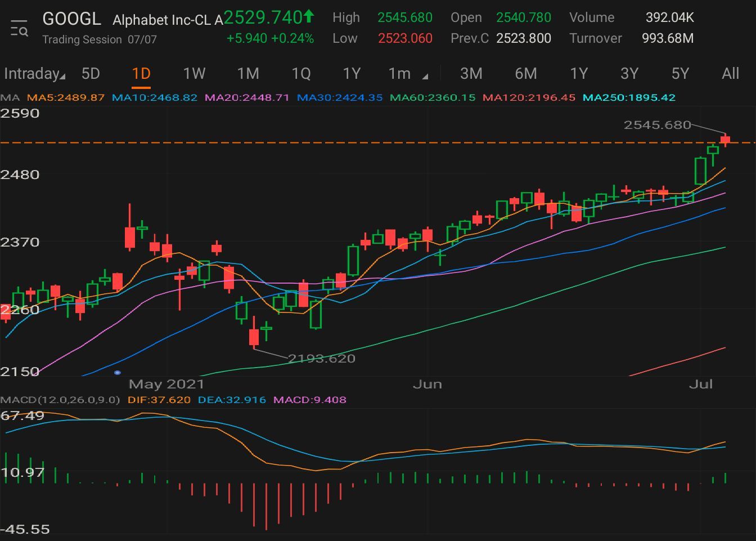Open MACD(12.0,26.0,9.0) indicator settings

click(60, 400)
